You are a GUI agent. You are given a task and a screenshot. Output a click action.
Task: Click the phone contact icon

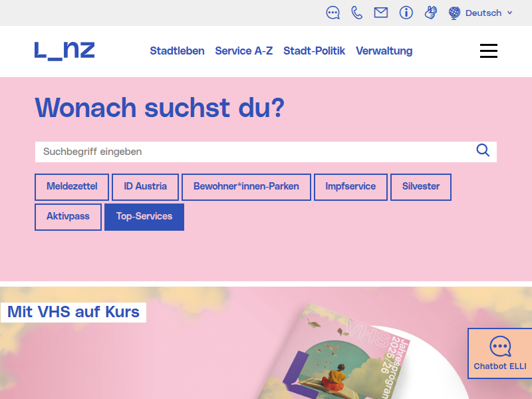(357, 13)
